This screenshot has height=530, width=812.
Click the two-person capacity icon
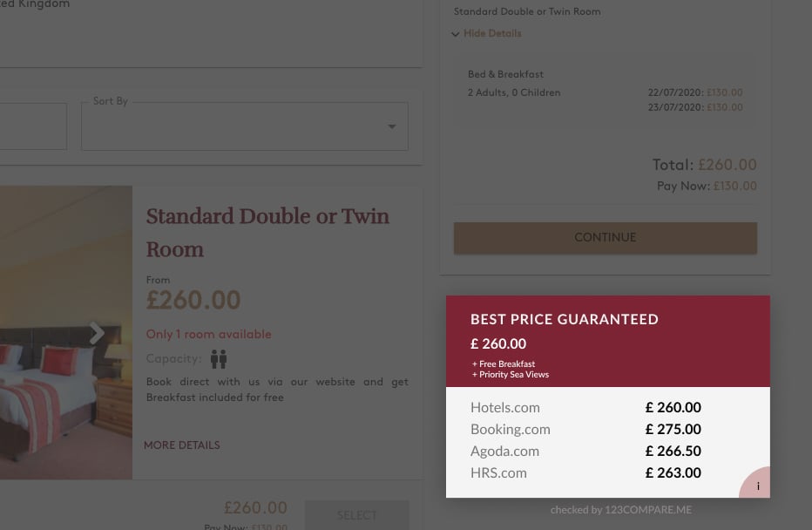click(x=219, y=359)
